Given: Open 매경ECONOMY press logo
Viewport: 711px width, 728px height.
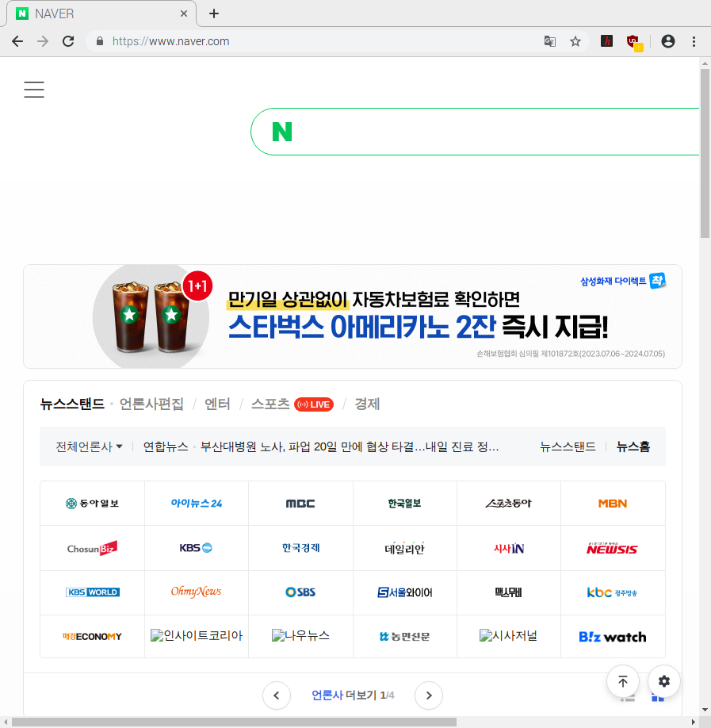Looking at the screenshot, I should pyautogui.click(x=93, y=637).
